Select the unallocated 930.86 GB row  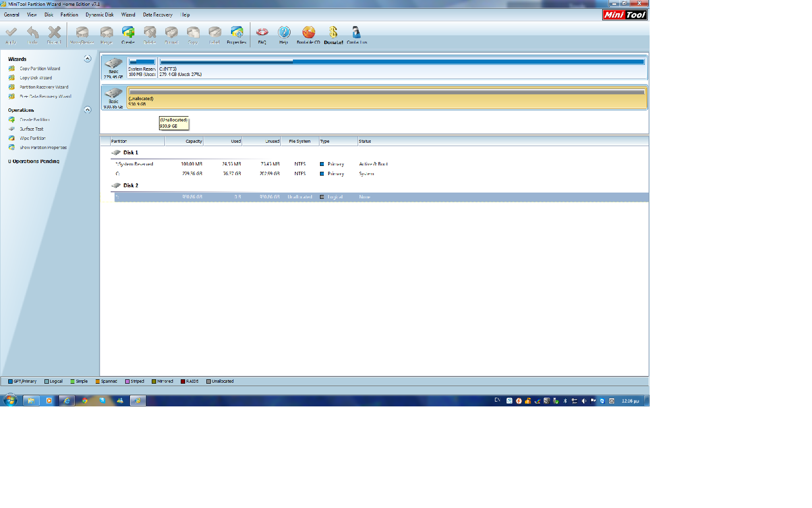(x=381, y=197)
